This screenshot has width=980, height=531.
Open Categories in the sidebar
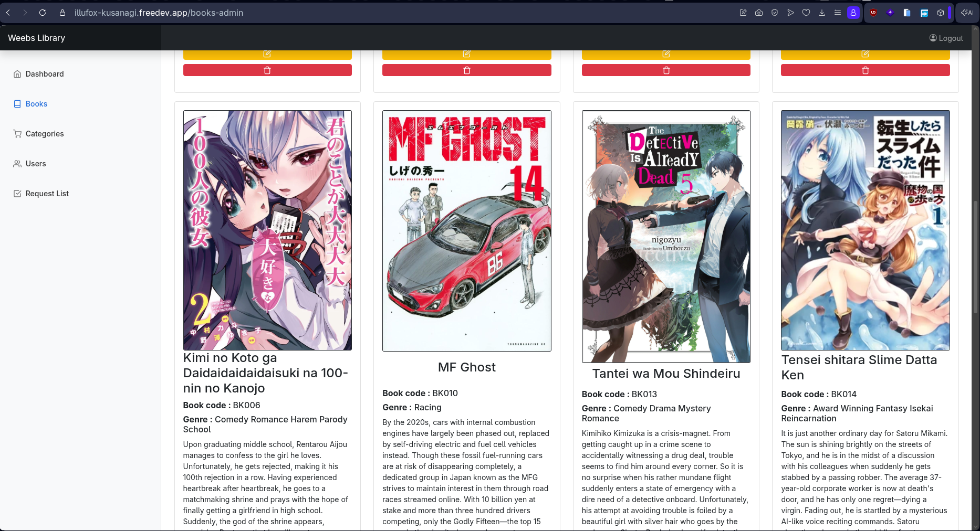click(39, 134)
